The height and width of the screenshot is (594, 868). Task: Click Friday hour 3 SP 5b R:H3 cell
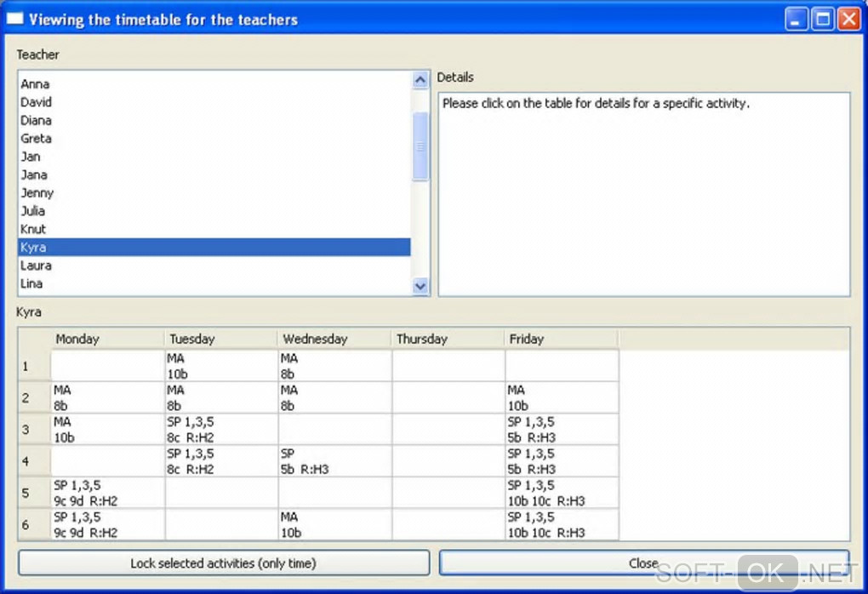coord(562,430)
